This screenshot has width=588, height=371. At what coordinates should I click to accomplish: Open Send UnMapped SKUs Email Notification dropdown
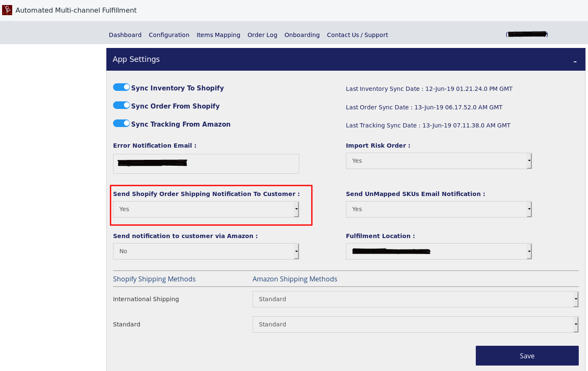(x=439, y=209)
